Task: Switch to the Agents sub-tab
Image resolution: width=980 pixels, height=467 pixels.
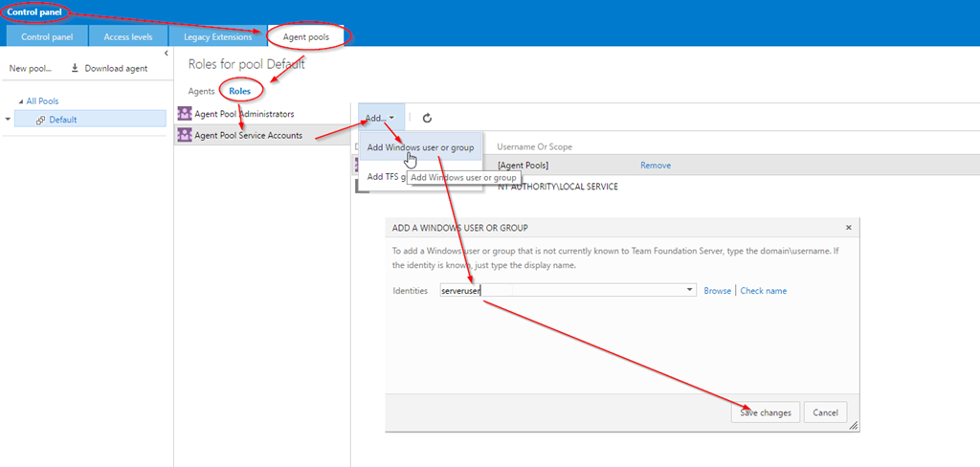Action: pos(201,91)
